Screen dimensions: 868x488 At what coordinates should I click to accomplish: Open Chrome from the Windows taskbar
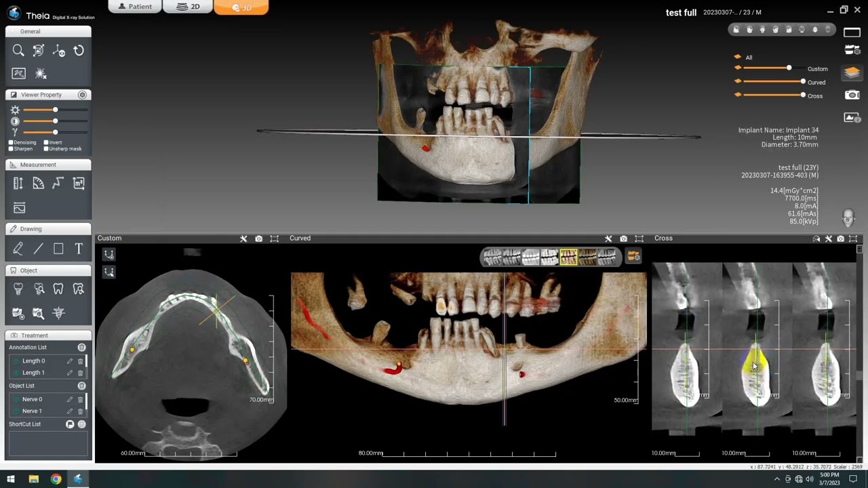(56, 479)
